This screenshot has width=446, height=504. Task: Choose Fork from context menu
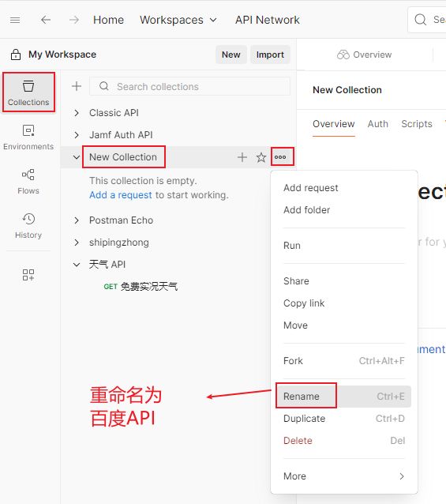[344, 361]
